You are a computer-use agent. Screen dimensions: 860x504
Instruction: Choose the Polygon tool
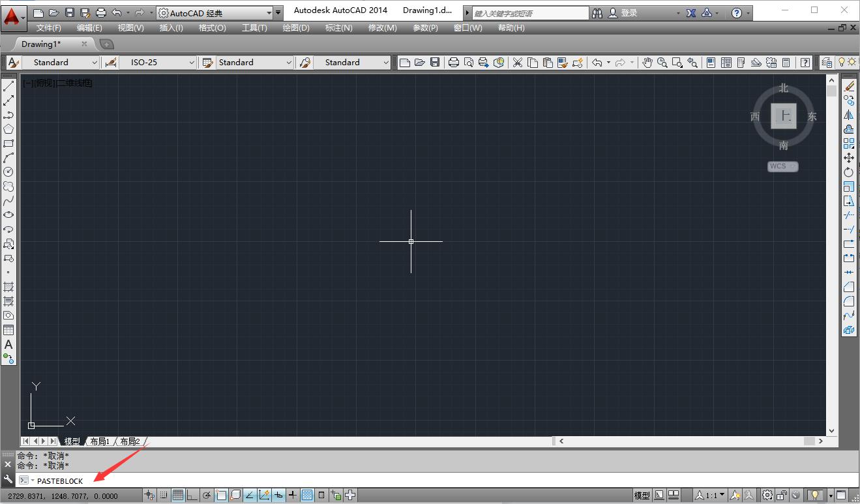pos(8,129)
